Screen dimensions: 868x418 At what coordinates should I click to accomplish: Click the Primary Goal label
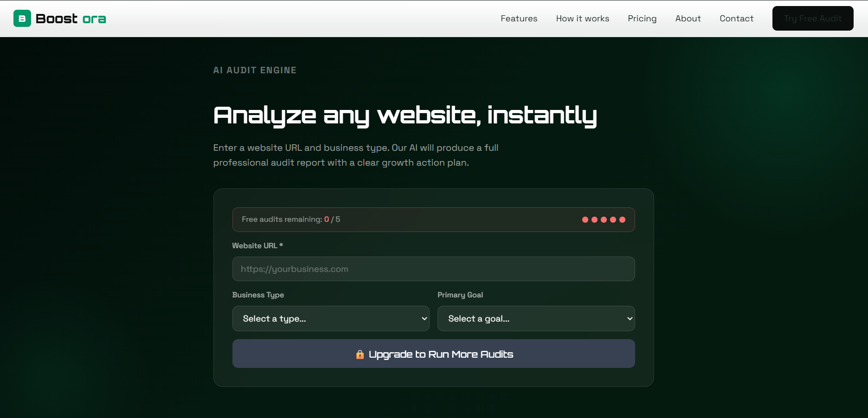click(460, 295)
